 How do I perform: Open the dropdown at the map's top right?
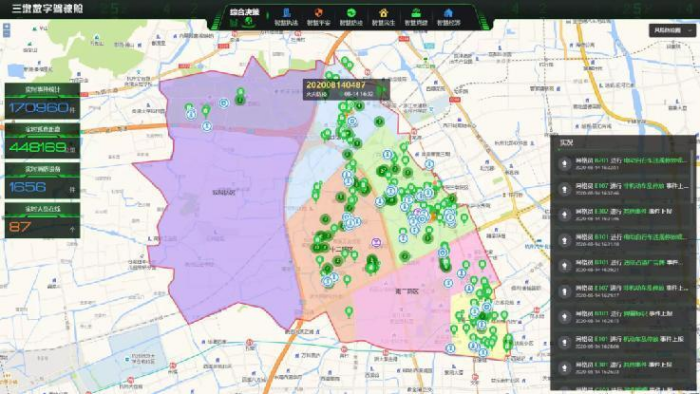pyautogui.click(x=672, y=30)
